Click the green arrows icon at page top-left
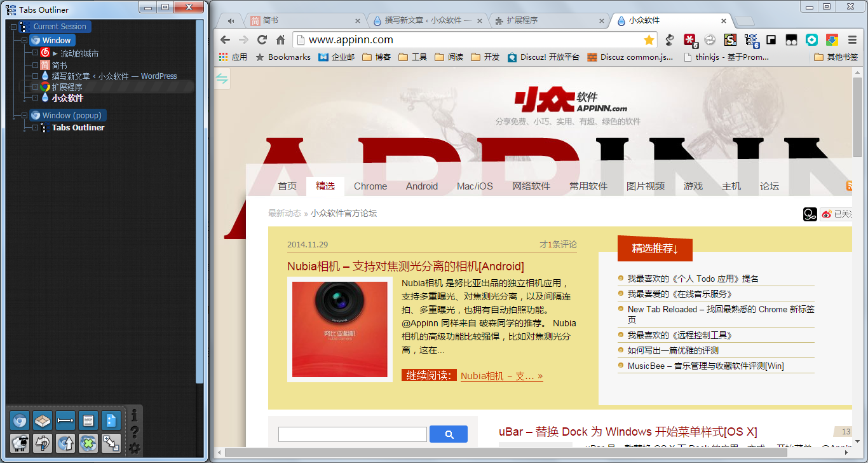868x463 pixels. (222, 78)
